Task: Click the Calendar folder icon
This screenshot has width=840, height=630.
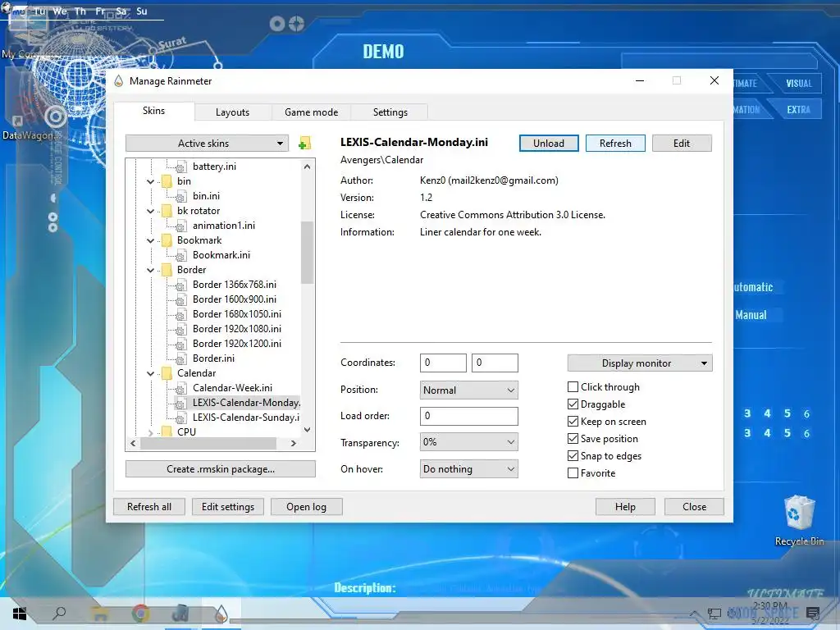Action: pos(167,373)
